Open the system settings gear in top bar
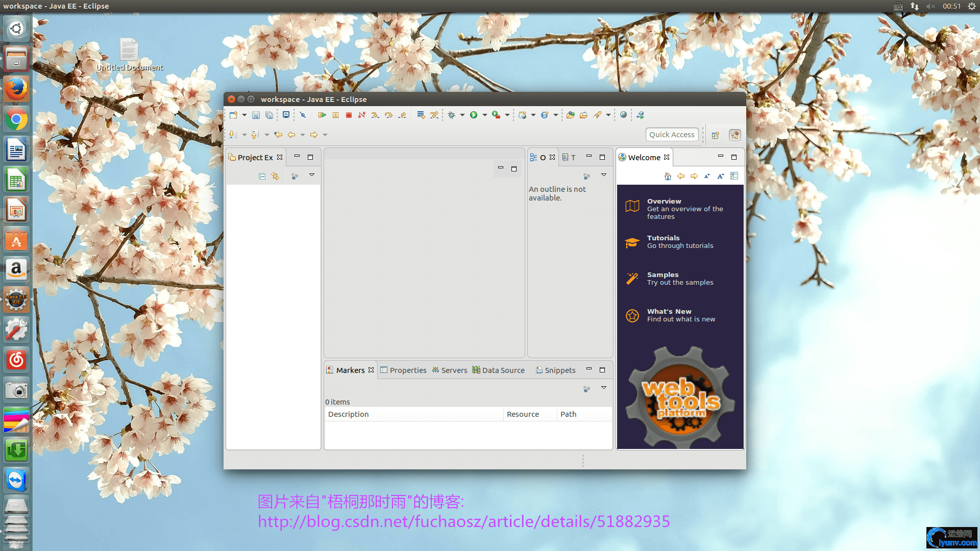980x551 pixels. pyautogui.click(x=971, y=6)
